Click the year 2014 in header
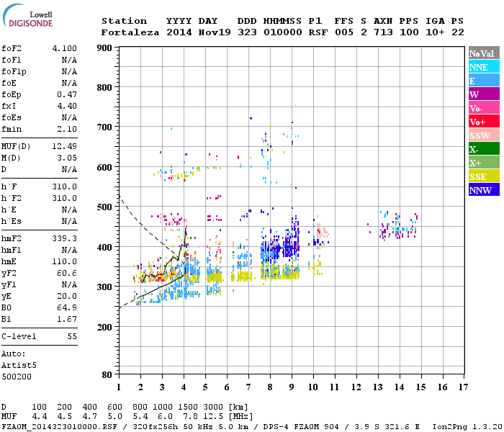Image resolution: width=504 pixels, height=432 pixels. (179, 32)
